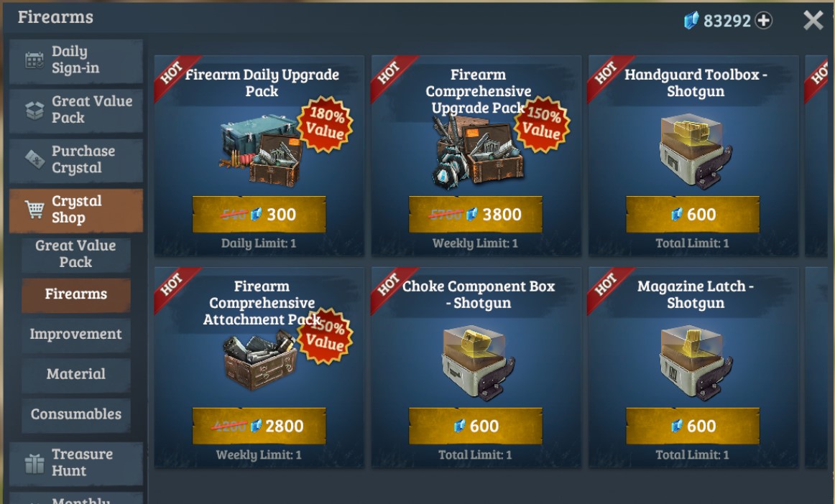
Task: Close the Firearms shop window
Action: [813, 21]
